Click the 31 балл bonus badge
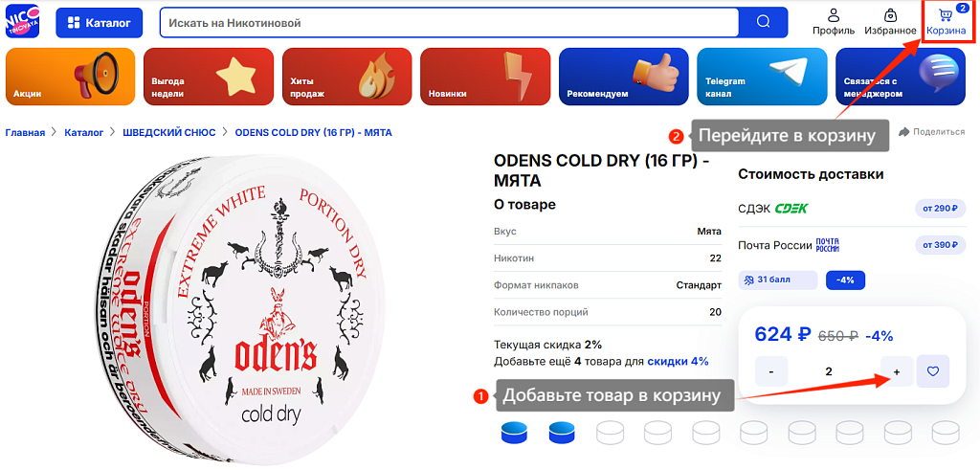The height and width of the screenshot is (470, 980). [x=777, y=280]
